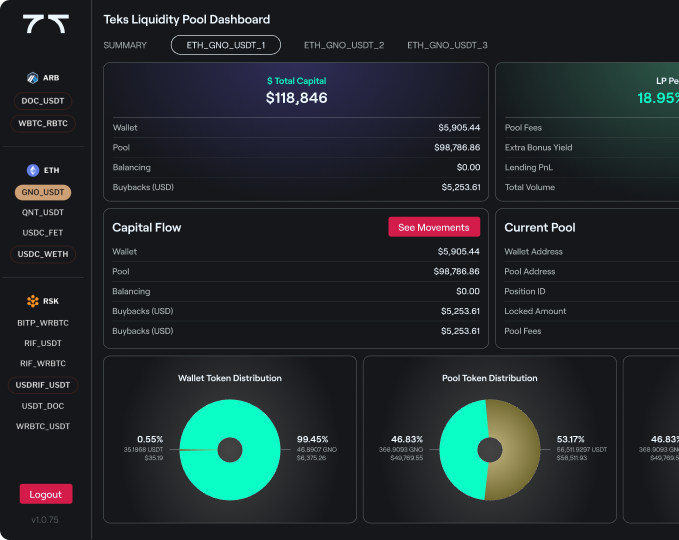This screenshot has height=540, width=679.
Task: Click the ETH network icon
Action: (32, 171)
